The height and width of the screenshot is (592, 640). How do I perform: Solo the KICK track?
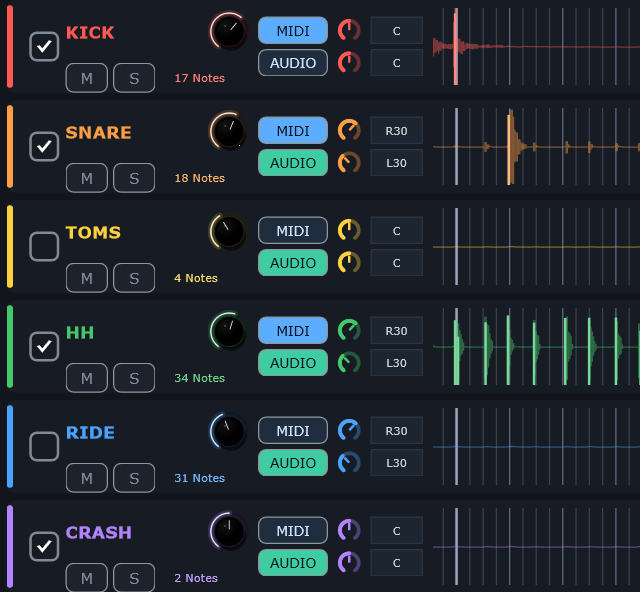pos(134,78)
